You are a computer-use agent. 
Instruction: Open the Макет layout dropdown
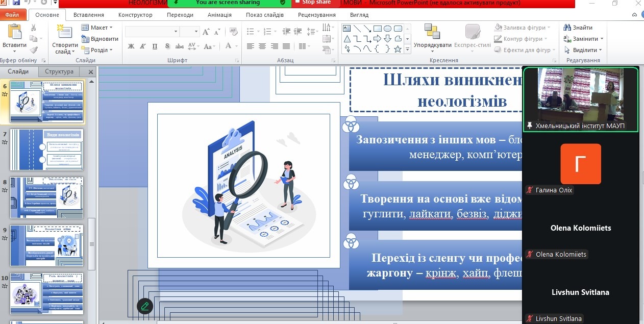point(98,28)
